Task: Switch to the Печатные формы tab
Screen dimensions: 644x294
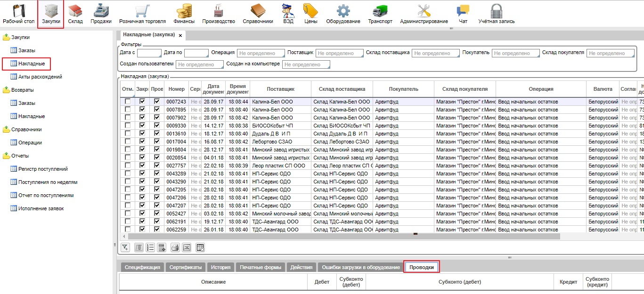Action: (x=261, y=267)
